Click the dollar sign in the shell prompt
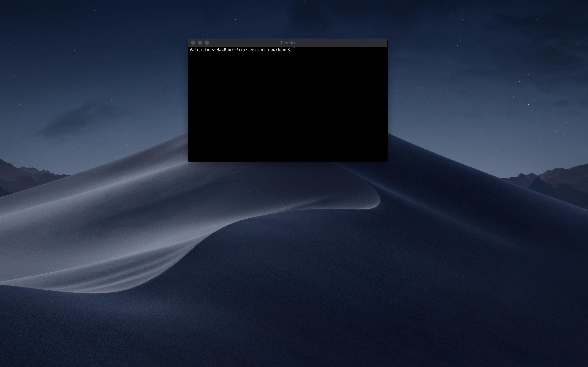This screenshot has width=588, height=367. tap(289, 50)
